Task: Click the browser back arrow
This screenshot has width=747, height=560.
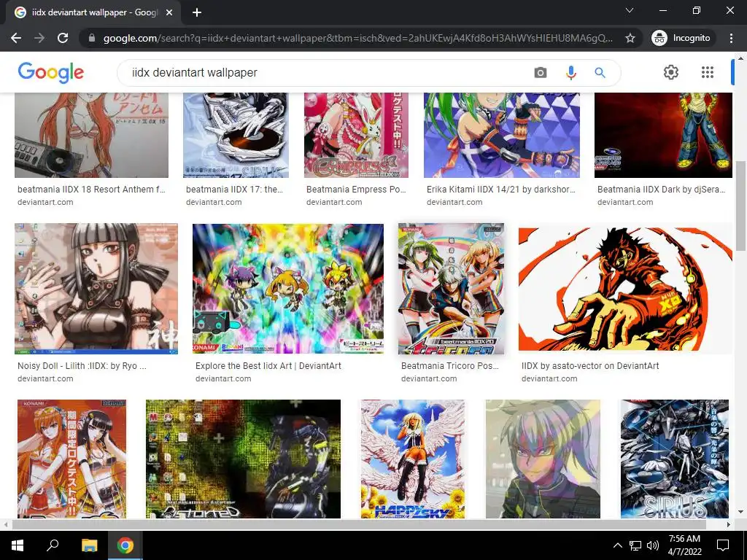Action: tap(16, 38)
